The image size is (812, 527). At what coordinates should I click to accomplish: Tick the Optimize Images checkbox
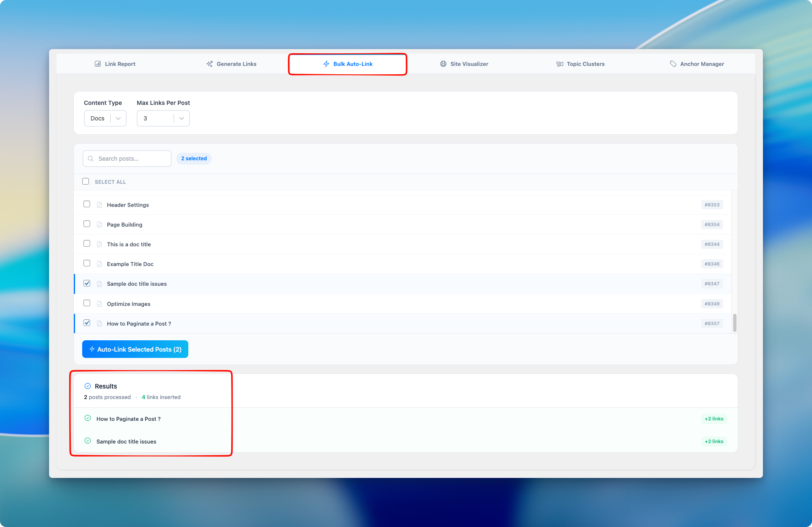tap(87, 303)
